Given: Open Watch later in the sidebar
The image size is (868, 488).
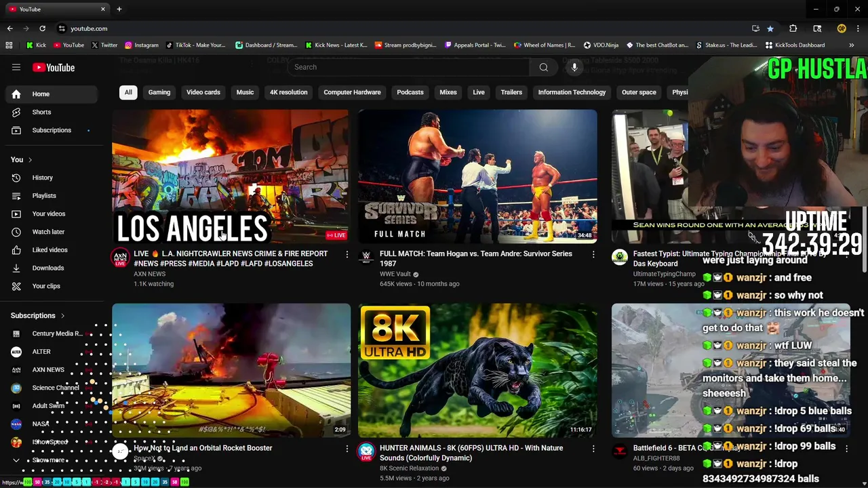Looking at the screenshot, I should 53,232.
